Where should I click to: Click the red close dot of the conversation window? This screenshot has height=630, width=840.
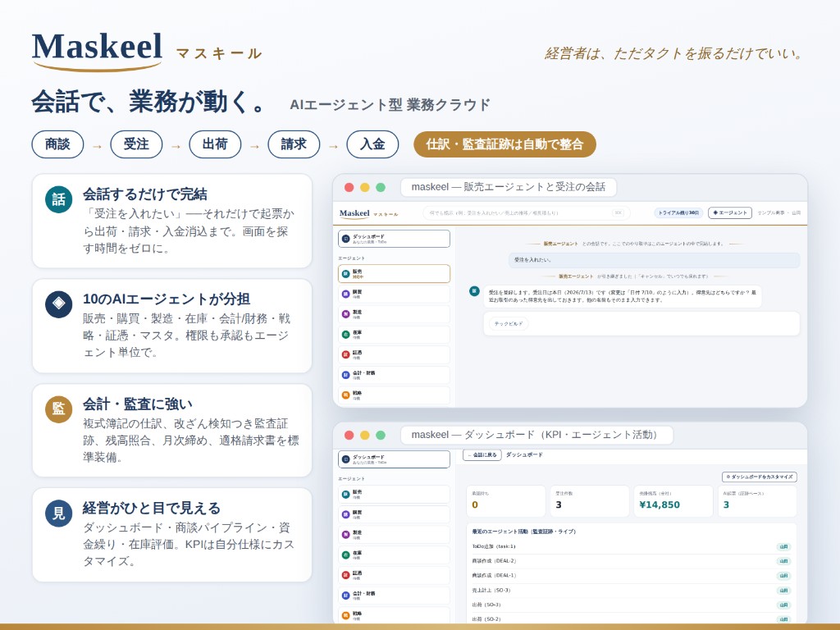click(349, 187)
